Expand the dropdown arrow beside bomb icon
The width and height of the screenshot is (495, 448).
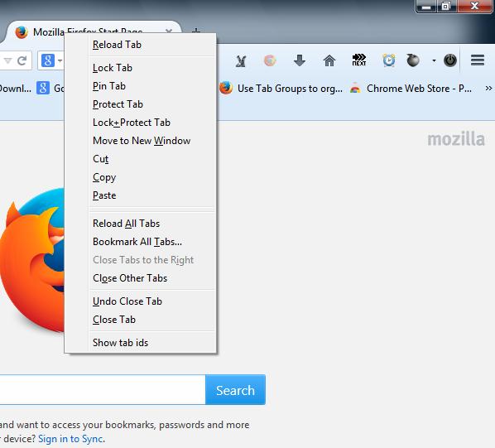(x=434, y=60)
